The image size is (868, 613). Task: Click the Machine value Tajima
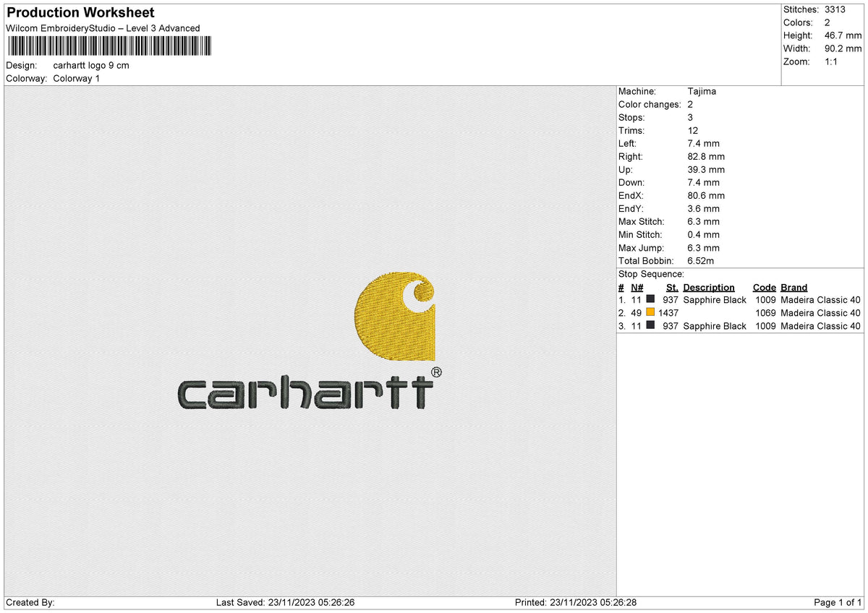coord(702,92)
